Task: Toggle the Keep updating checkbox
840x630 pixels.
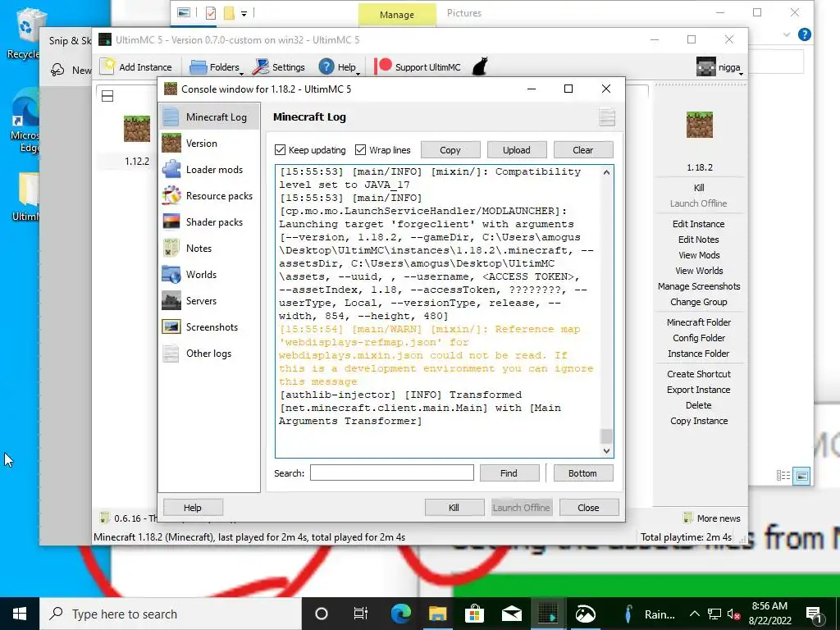Action: coord(280,150)
